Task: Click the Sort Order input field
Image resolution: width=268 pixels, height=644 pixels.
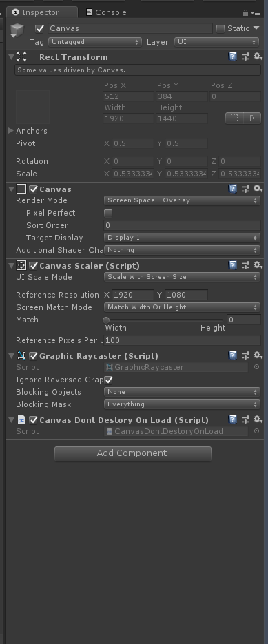Action: pos(182,225)
